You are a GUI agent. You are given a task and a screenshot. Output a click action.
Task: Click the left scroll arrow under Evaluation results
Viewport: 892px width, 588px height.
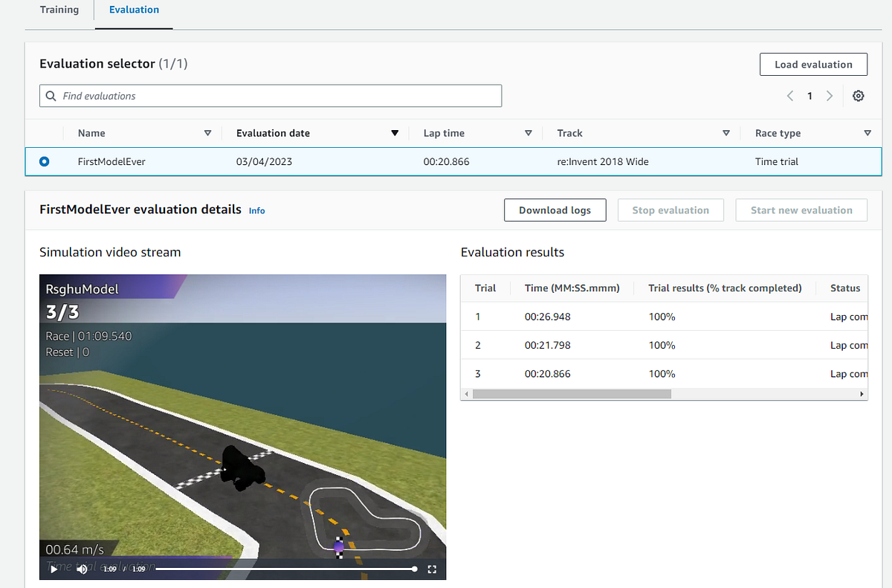tap(467, 393)
